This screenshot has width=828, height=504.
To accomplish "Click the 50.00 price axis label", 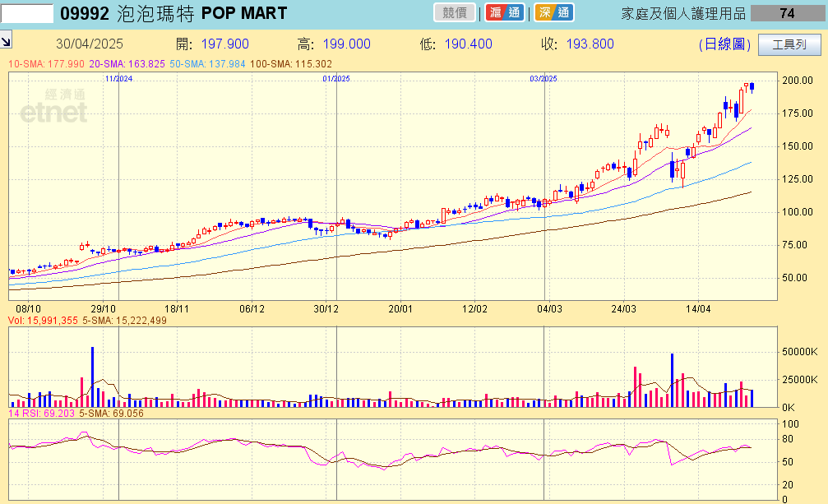I will (795, 278).
